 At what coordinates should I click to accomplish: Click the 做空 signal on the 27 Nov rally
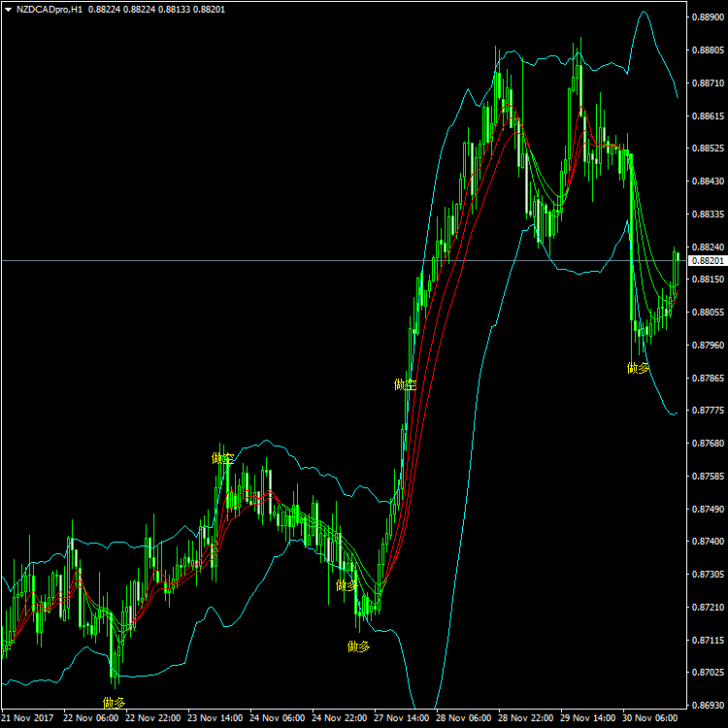point(405,385)
